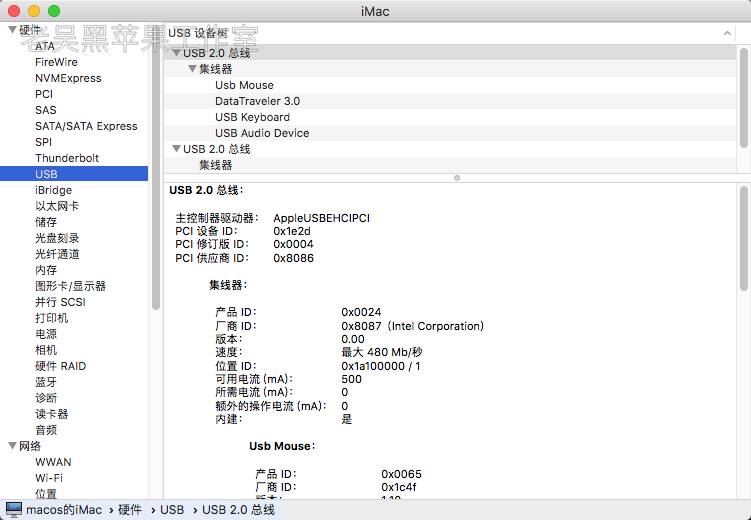Select 内存 memory in the sidebar

pos(46,270)
